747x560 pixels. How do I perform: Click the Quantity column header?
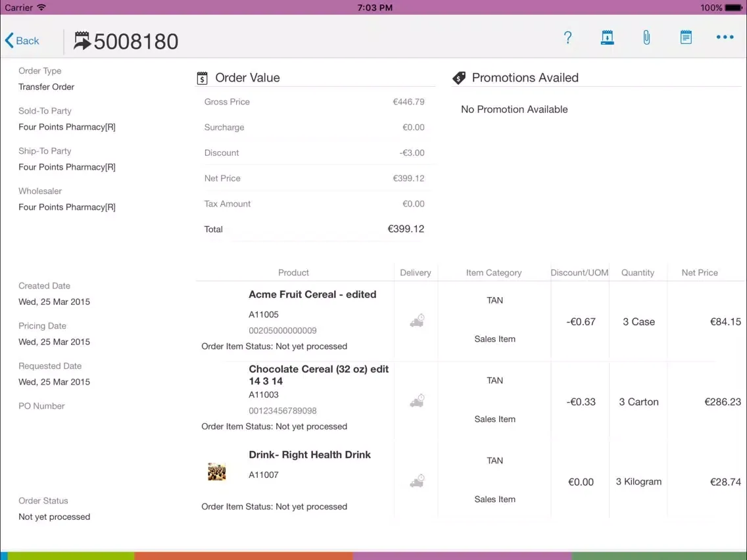click(638, 273)
